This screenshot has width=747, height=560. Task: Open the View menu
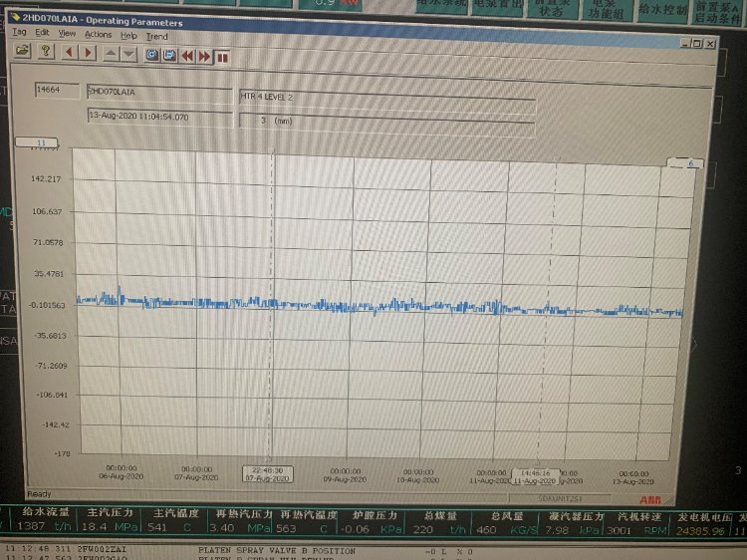(x=67, y=34)
